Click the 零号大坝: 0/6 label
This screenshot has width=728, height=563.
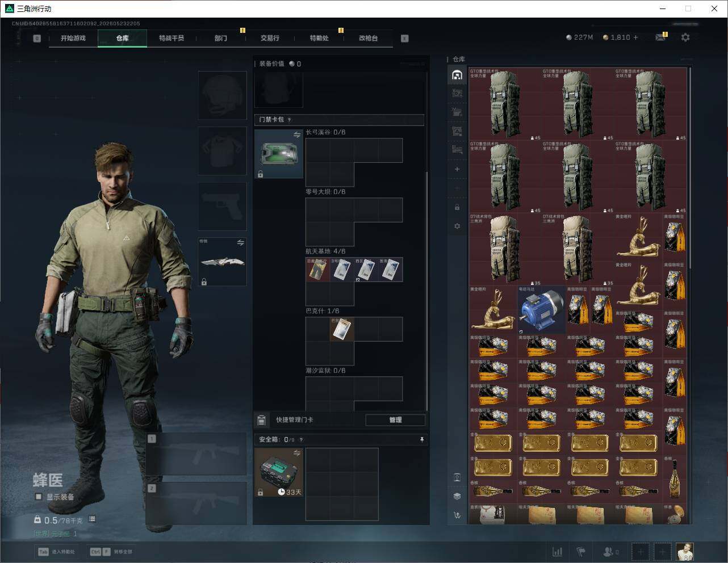point(325,192)
